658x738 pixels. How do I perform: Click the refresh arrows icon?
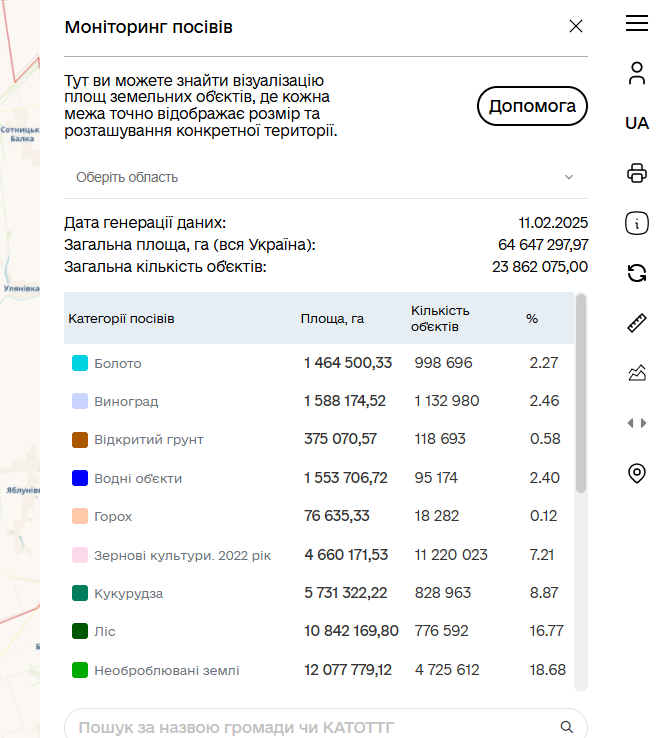(x=637, y=273)
